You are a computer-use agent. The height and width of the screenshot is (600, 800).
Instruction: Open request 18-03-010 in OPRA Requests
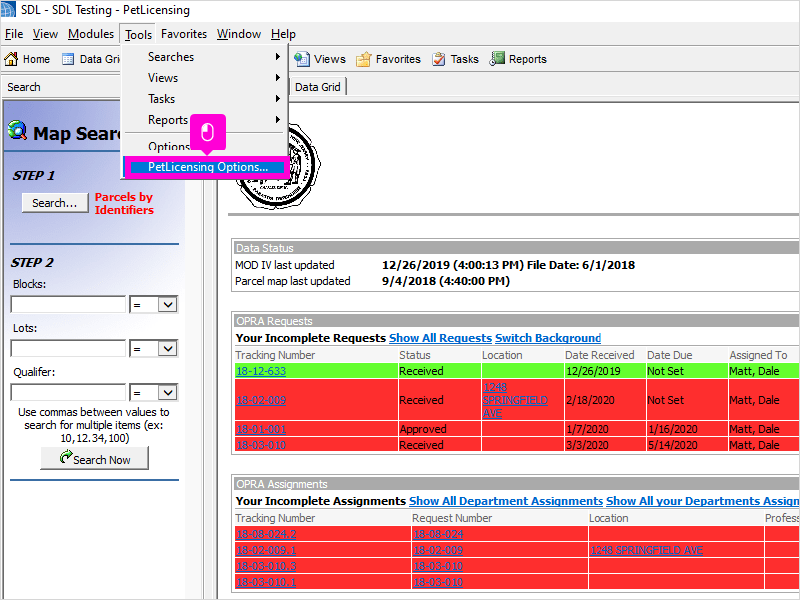click(261, 445)
